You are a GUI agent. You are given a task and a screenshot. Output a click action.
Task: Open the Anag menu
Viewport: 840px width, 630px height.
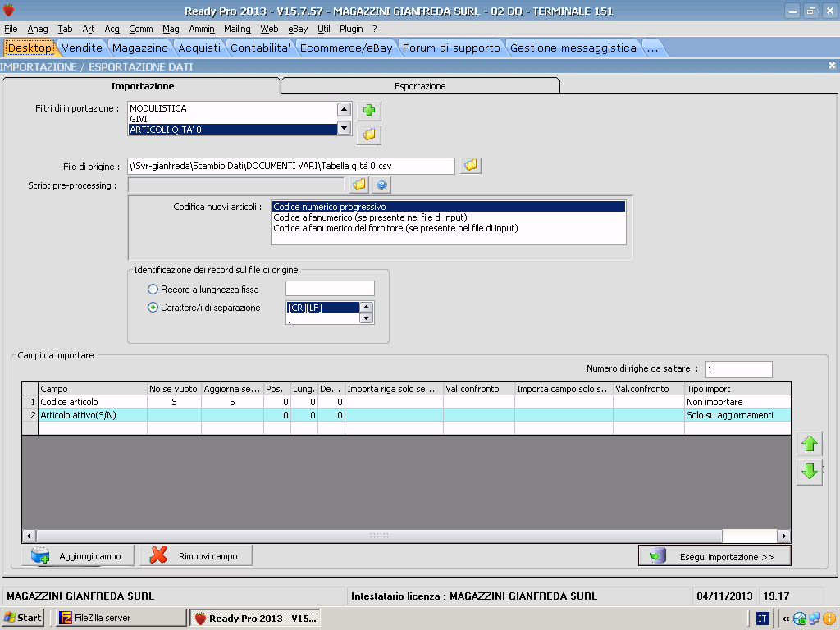tap(38, 29)
